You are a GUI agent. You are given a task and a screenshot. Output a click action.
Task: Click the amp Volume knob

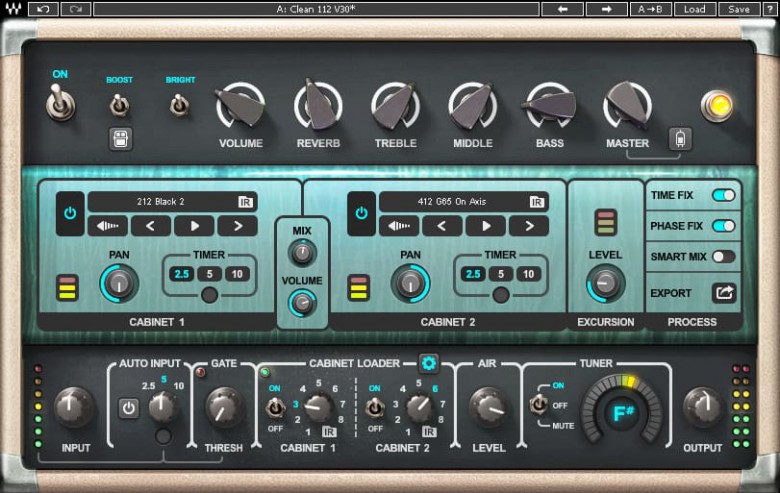[241, 105]
